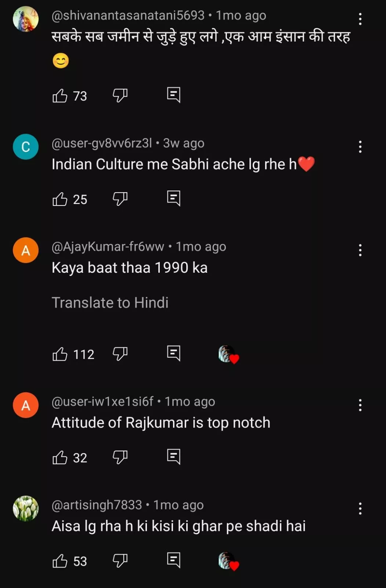Open more options for AjayKumar-fr6ww comment
This screenshot has width=386, height=588.
tap(360, 250)
